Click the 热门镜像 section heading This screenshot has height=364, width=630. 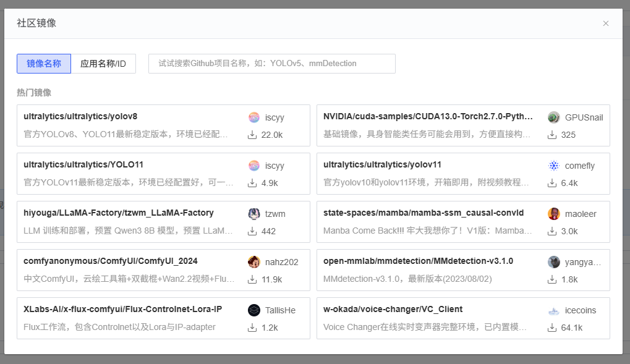34,93
